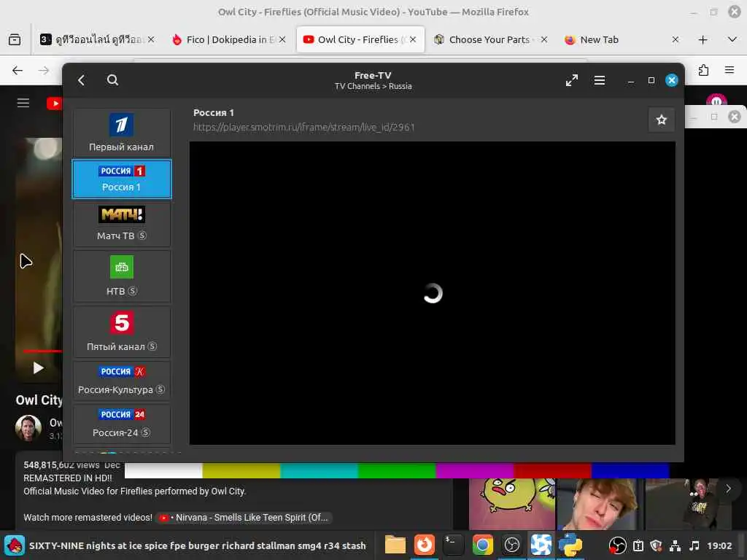
Task: Show next shelf items with chevron
Action: pyautogui.click(x=728, y=489)
